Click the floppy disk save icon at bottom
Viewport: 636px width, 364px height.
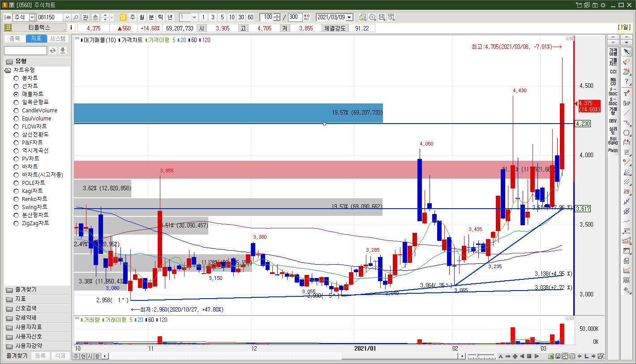tap(558, 356)
